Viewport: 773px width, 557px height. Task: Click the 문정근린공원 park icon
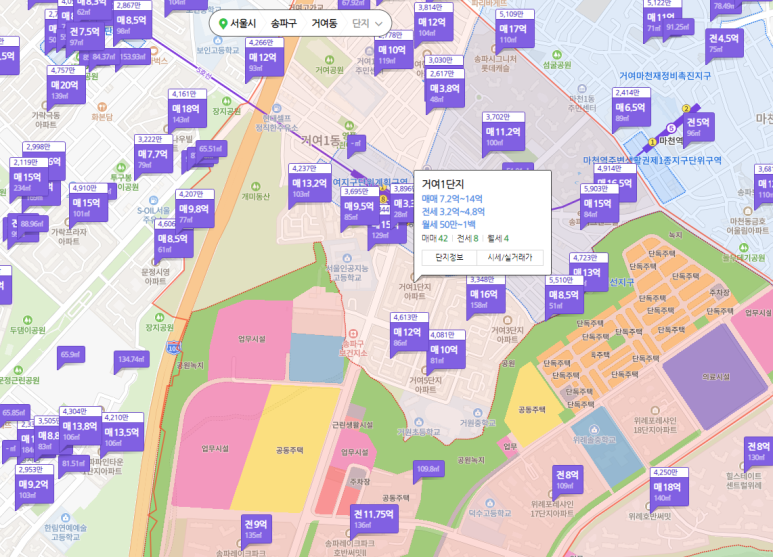point(18,370)
